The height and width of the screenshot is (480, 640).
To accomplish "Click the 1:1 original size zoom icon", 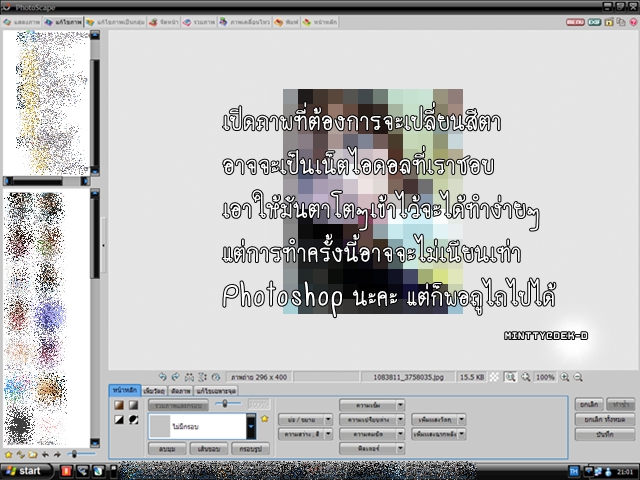I will point(510,377).
